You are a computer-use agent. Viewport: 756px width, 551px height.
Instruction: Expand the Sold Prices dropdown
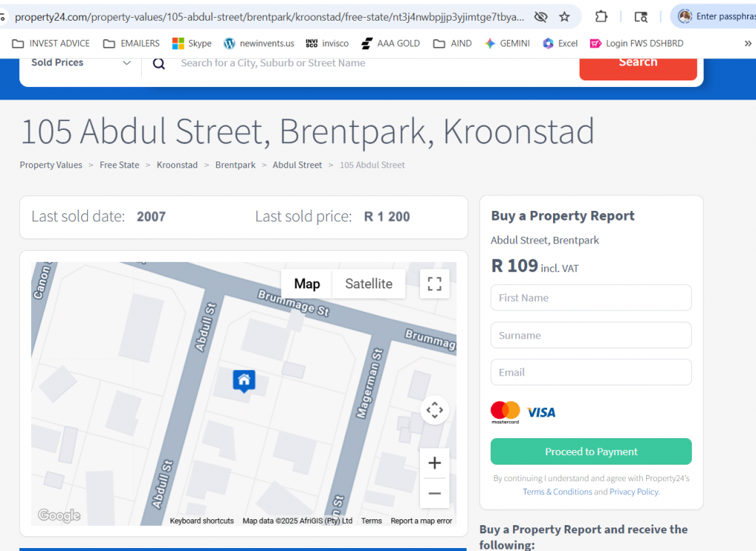pos(80,63)
